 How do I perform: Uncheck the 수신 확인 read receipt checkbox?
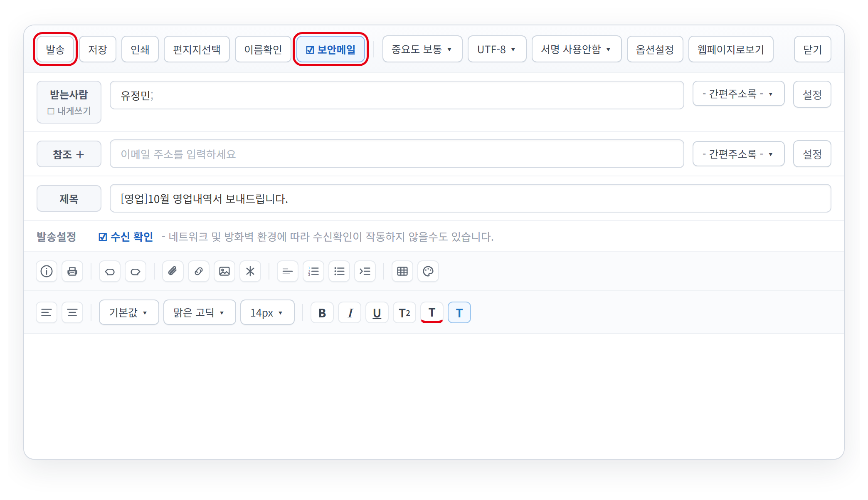103,237
